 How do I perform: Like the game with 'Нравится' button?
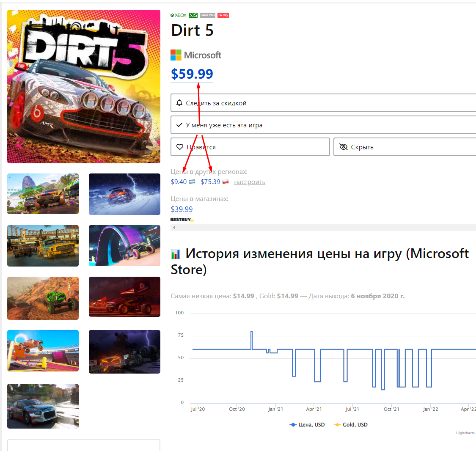(250, 147)
